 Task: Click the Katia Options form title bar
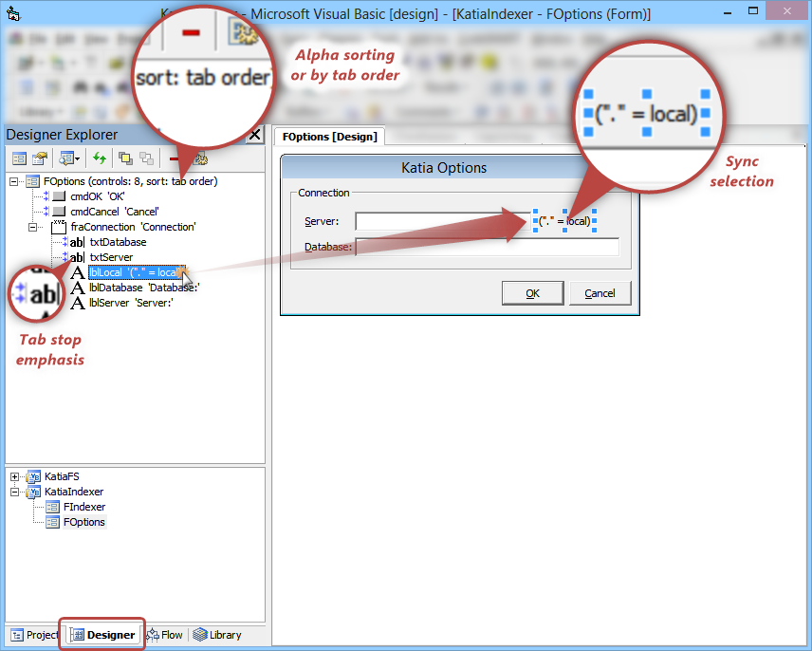444,168
